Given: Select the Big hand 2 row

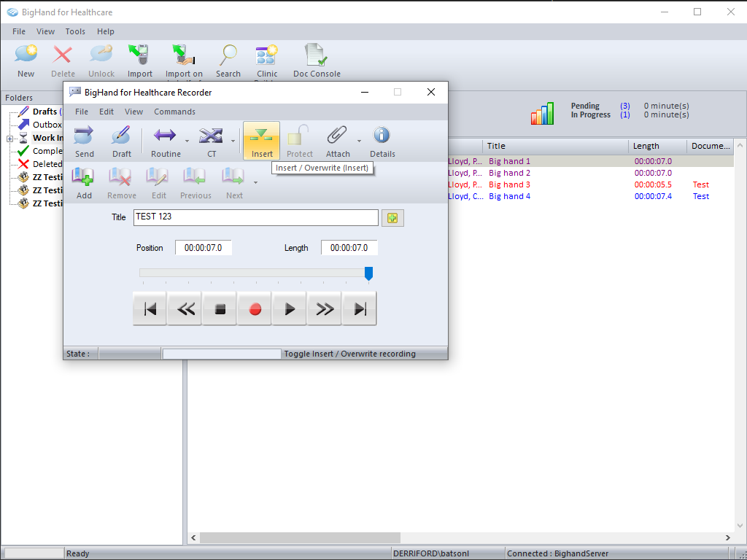Looking at the screenshot, I should tap(590, 173).
